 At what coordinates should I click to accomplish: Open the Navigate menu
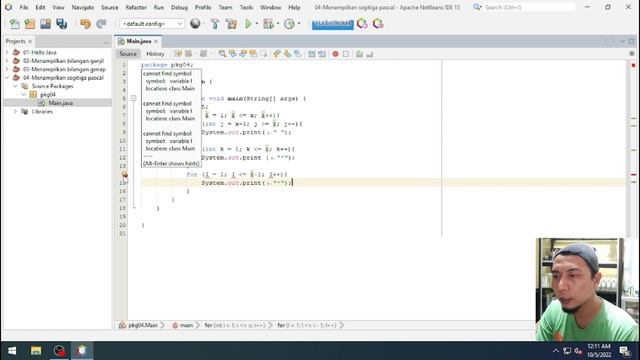[83, 7]
